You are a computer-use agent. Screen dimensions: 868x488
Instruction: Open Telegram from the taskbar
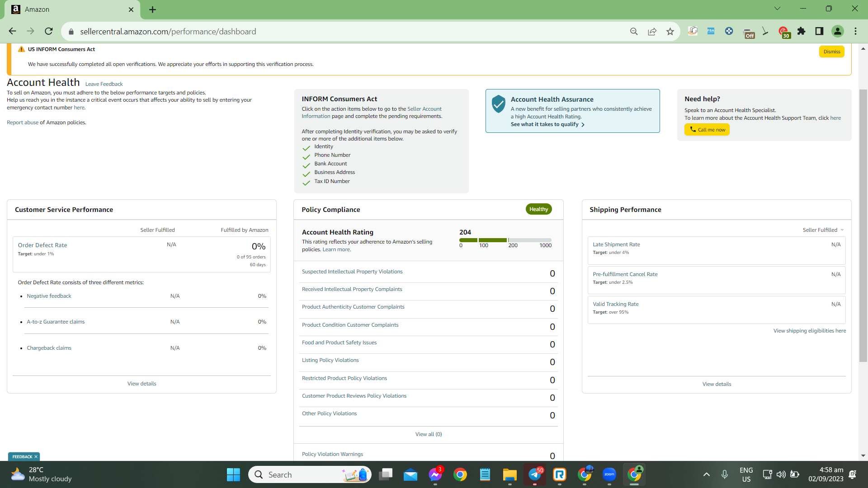click(x=535, y=474)
